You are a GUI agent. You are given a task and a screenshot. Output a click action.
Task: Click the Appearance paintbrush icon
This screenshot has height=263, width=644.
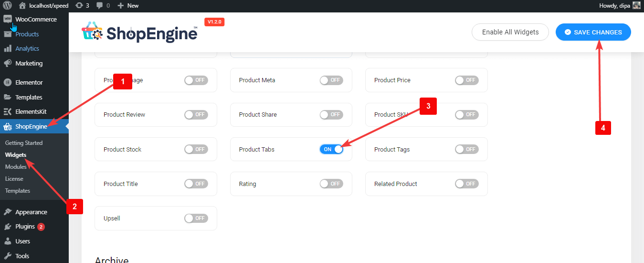(8, 212)
